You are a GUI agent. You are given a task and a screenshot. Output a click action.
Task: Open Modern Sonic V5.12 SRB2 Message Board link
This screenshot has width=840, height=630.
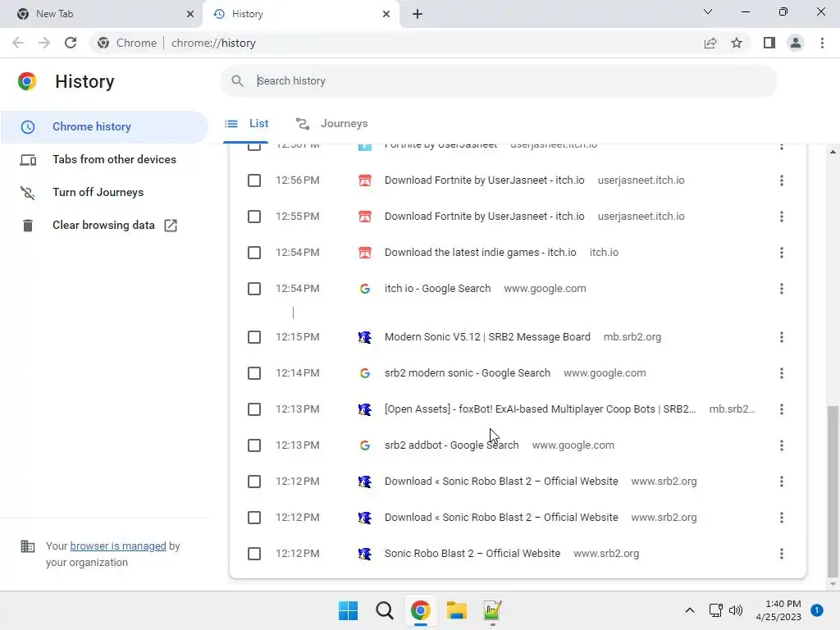487,337
